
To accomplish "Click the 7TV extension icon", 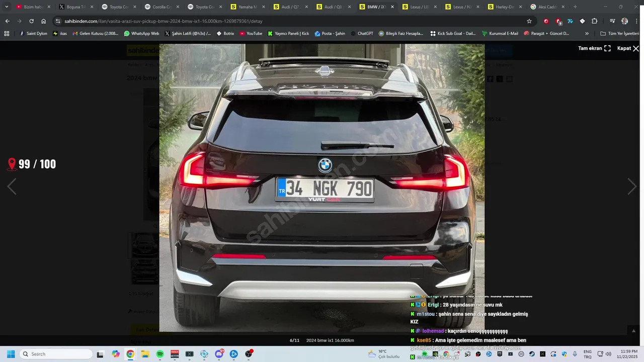I will 570,21.
